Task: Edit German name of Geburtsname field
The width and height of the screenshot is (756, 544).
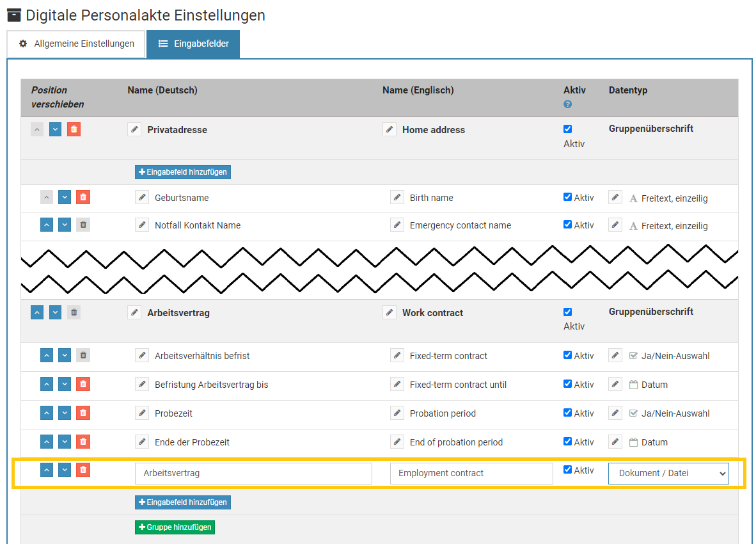Action: coord(142,197)
